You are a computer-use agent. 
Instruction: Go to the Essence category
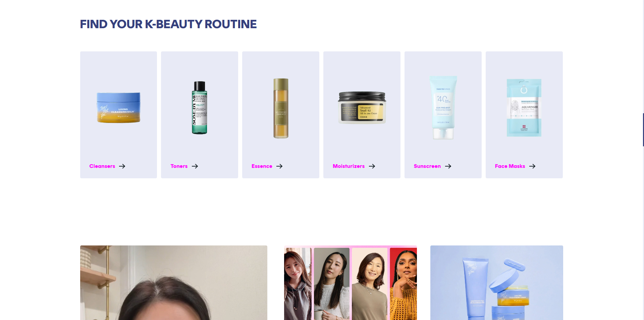click(262, 166)
